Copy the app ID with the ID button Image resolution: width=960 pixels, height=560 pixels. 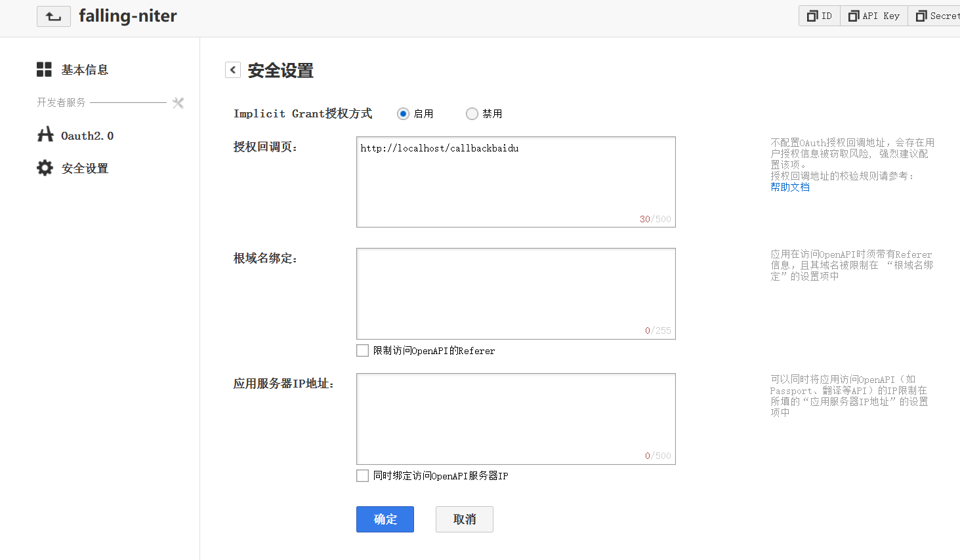pos(820,16)
